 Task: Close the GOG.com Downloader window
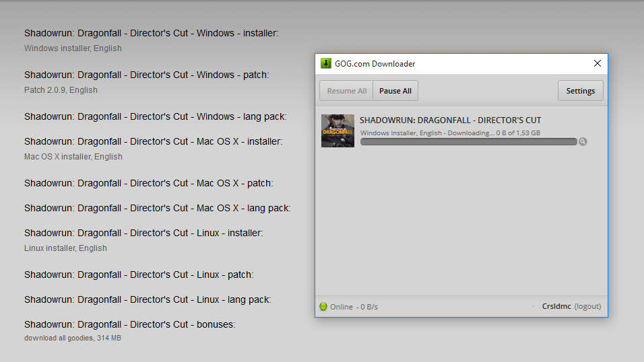597,63
